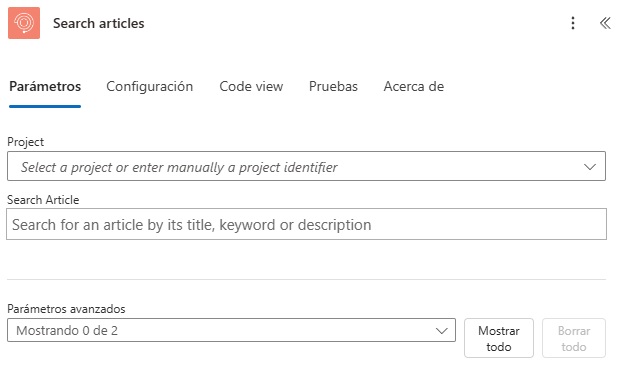This screenshot has height=375, width=618.
Task: Focus the Search Article text input
Action: 306,224
